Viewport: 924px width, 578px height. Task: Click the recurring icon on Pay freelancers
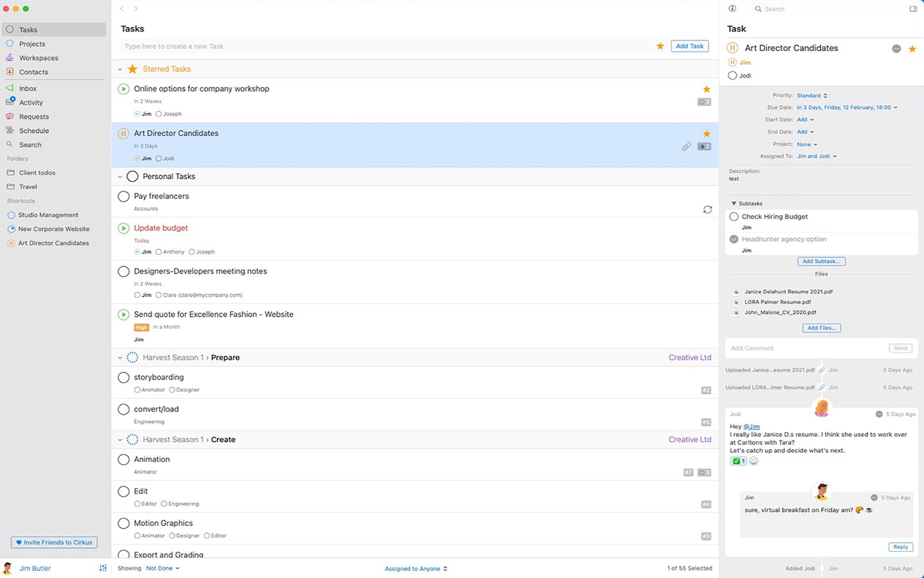[x=707, y=209]
